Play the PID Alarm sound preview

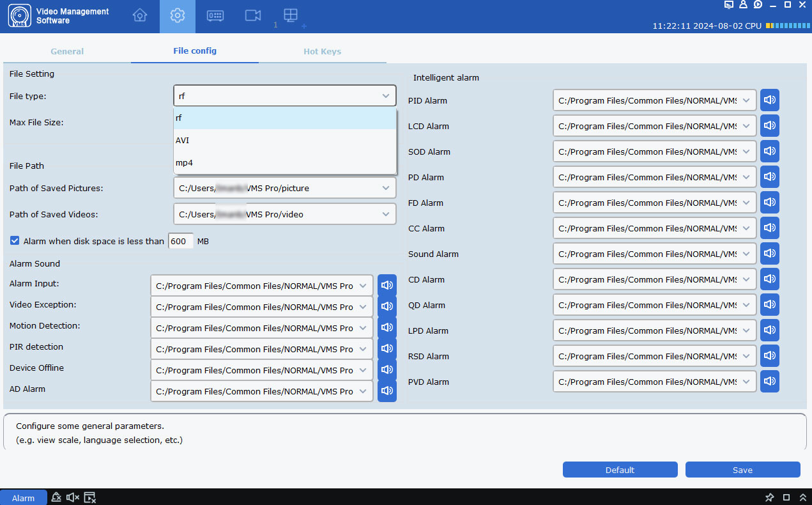769,100
